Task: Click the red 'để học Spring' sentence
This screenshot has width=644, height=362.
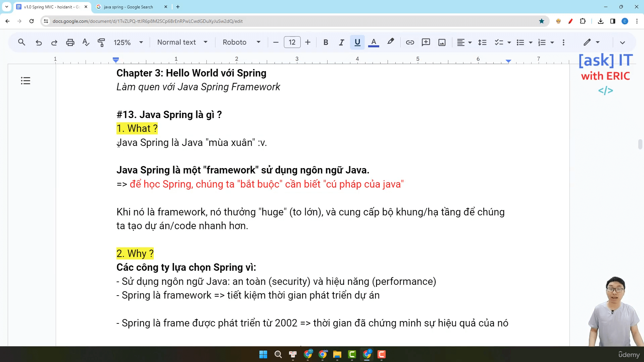Action: tap(267, 184)
